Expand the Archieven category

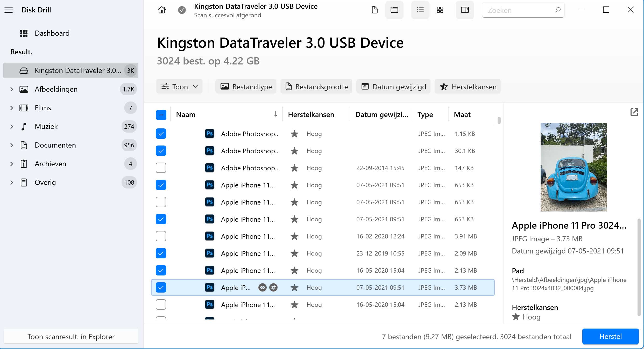click(x=12, y=164)
